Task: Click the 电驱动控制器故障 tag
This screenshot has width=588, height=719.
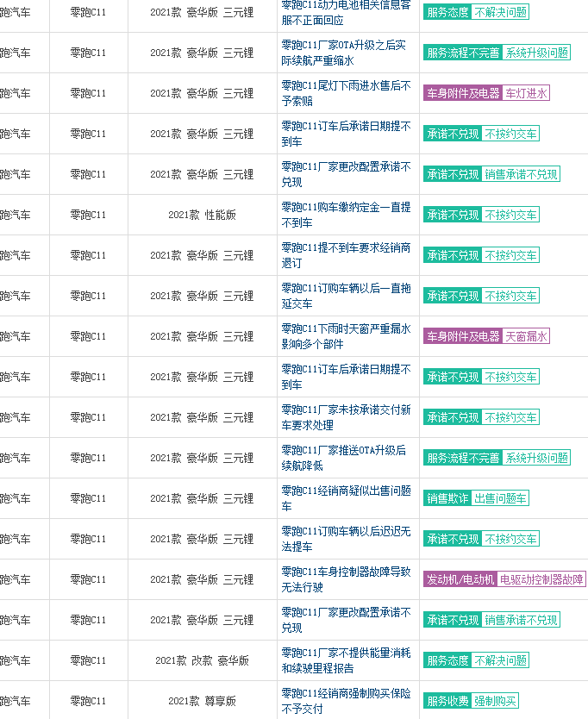Action: [541, 579]
